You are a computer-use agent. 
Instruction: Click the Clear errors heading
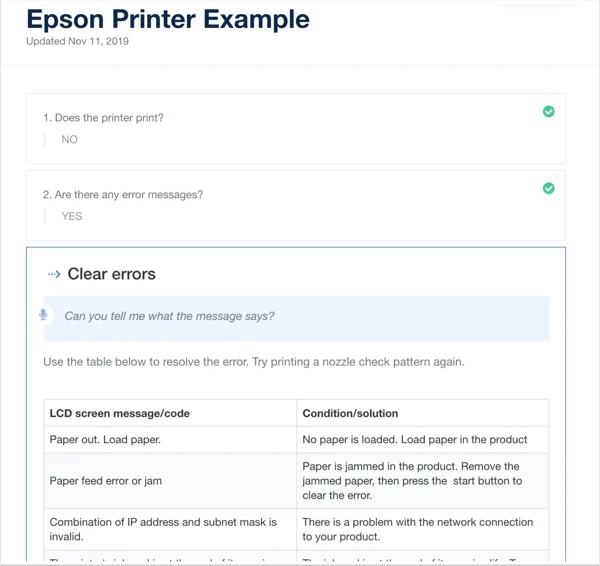(111, 274)
